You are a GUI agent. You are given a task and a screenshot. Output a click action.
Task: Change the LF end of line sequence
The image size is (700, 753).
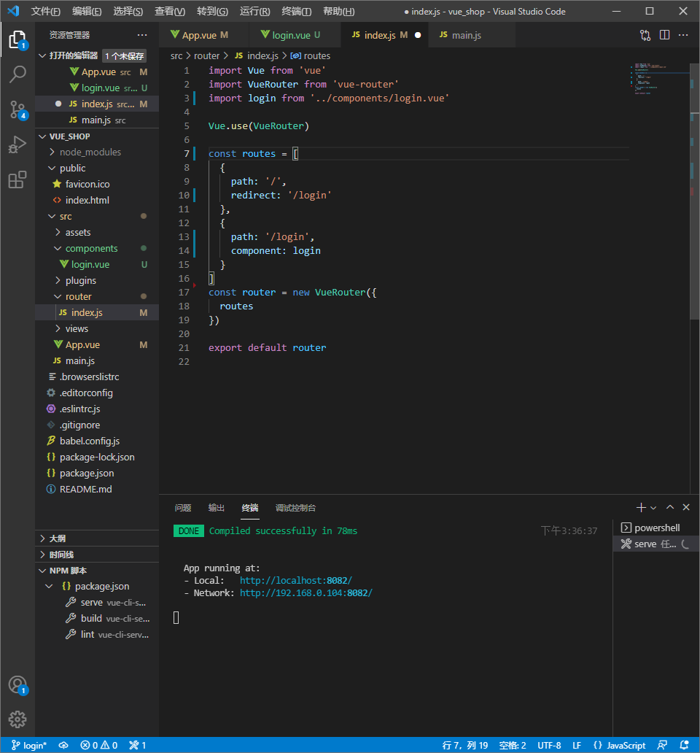pyautogui.click(x=577, y=745)
